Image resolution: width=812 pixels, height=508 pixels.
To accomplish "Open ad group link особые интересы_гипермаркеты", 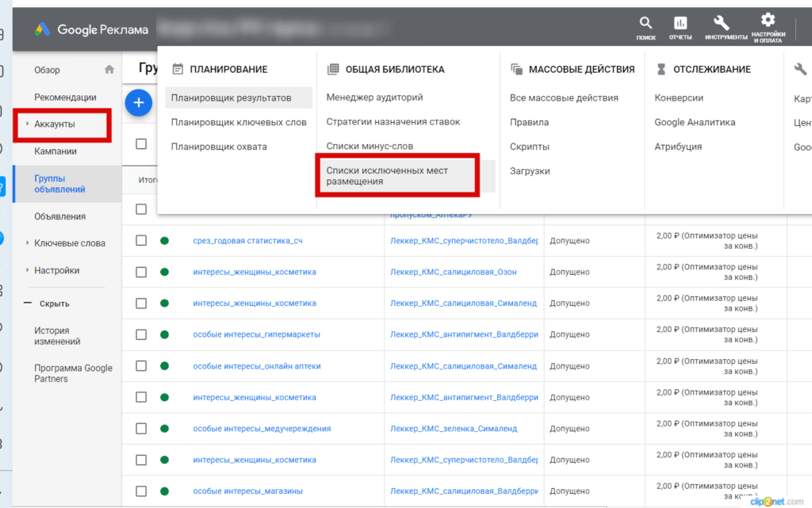I will click(x=256, y=334).
